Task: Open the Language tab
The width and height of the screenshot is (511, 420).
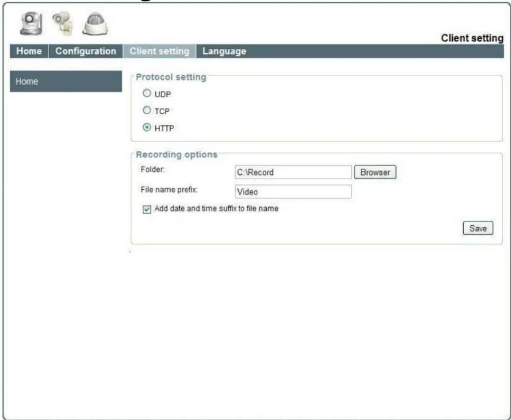Action: (x=224, y=51)
